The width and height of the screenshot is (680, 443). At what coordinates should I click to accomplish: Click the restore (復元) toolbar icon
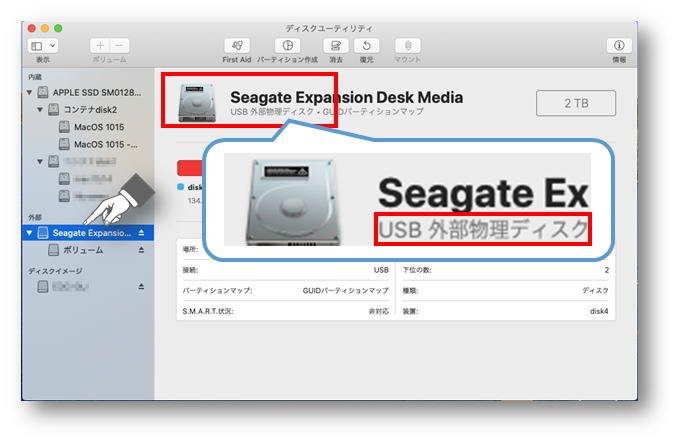pos(366,46)
